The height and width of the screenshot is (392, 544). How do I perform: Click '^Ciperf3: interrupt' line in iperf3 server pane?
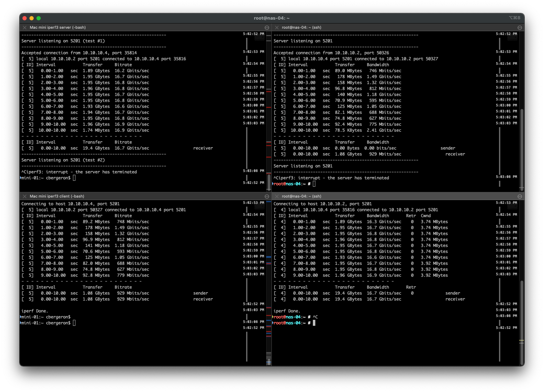79,172
